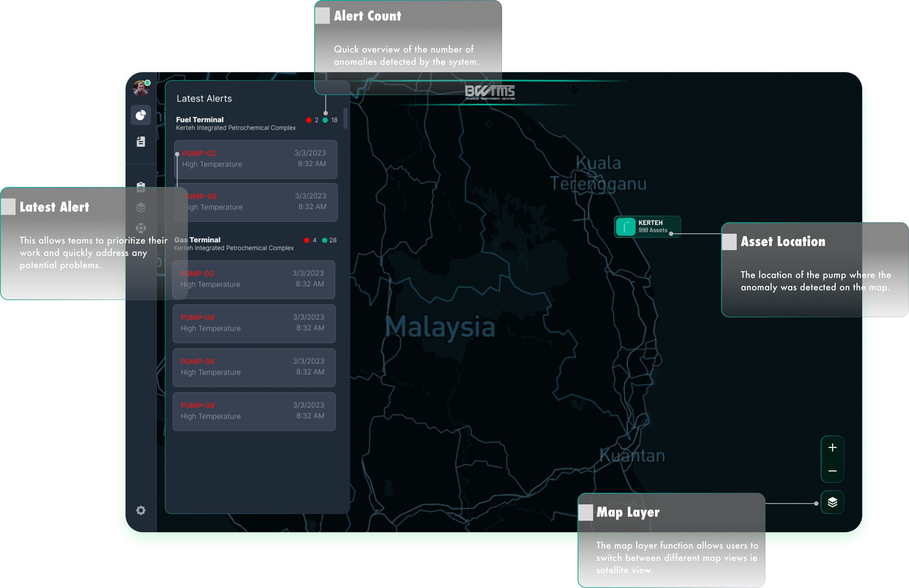Open PUMP-02 alert under Fuel Terminal
Screen dimensions: 909x588
click(x=256, y=159)
